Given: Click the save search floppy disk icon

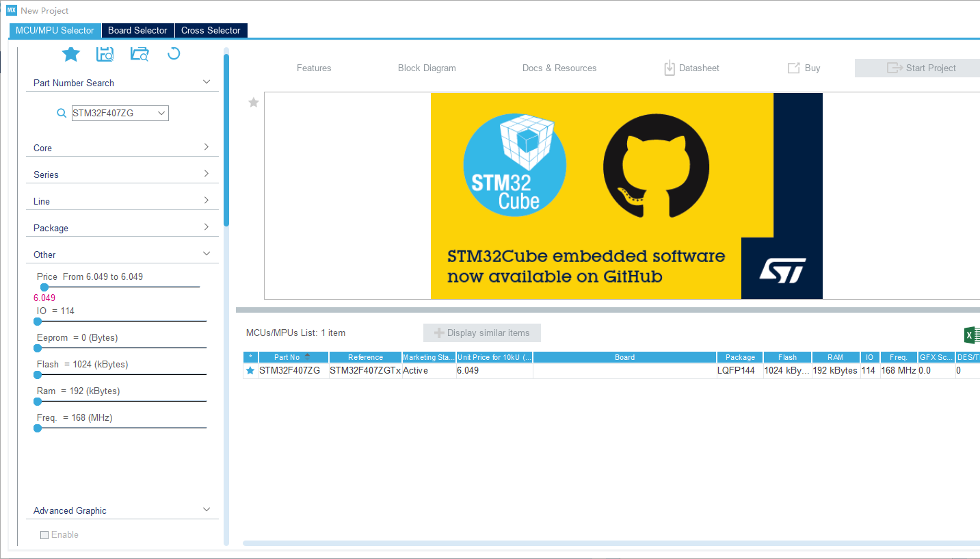Looking at the screenshot, I should tap(105, 54).
